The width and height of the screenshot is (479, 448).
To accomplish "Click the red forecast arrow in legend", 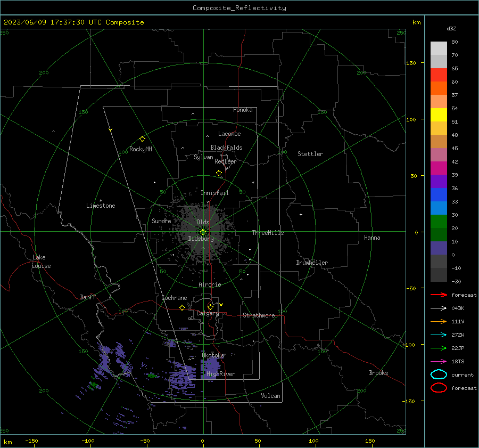I will (x=439, y=295).
